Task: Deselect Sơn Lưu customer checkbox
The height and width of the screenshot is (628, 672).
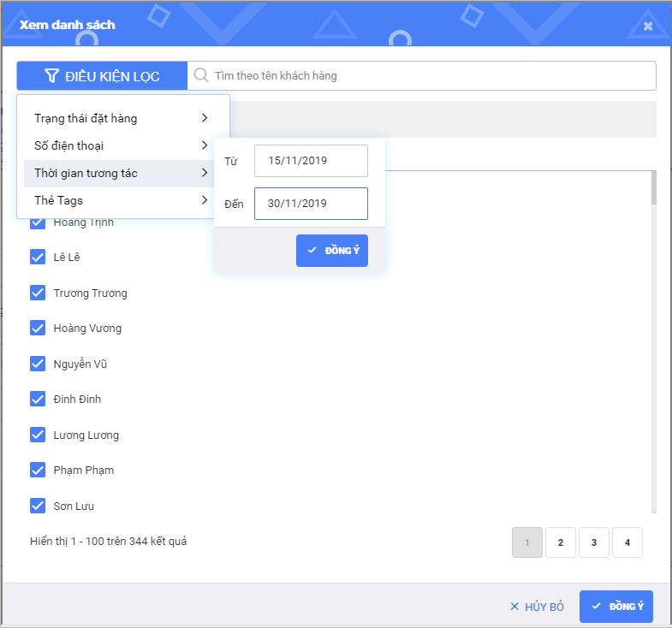Action: [x=38, y=506]
